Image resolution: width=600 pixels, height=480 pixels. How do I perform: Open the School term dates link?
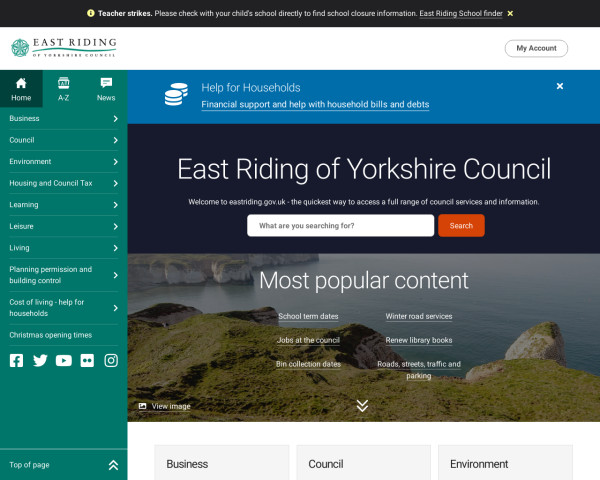point(308,316)
